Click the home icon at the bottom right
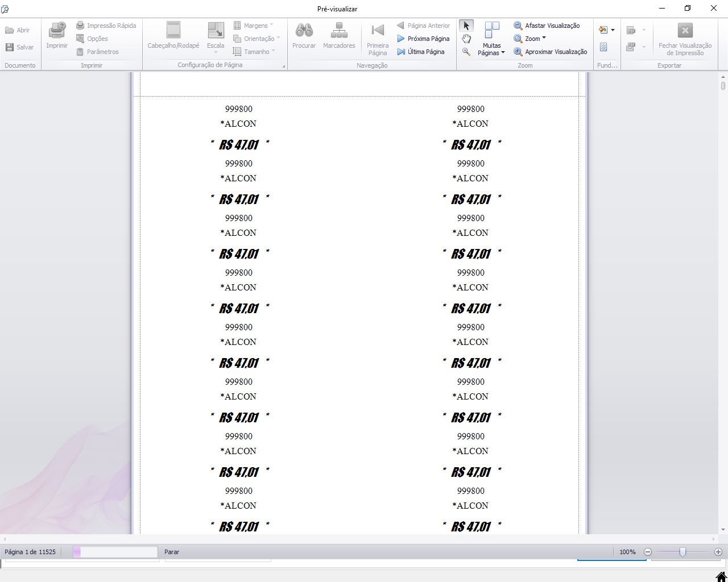 point(721,577)
